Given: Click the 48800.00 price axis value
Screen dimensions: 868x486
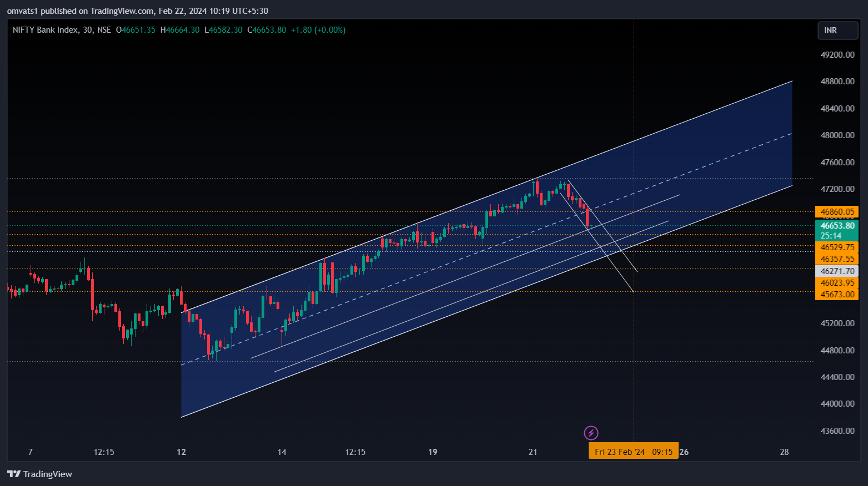Looking at the screenshot, I should pyautogui.click(x=837, y=82).
